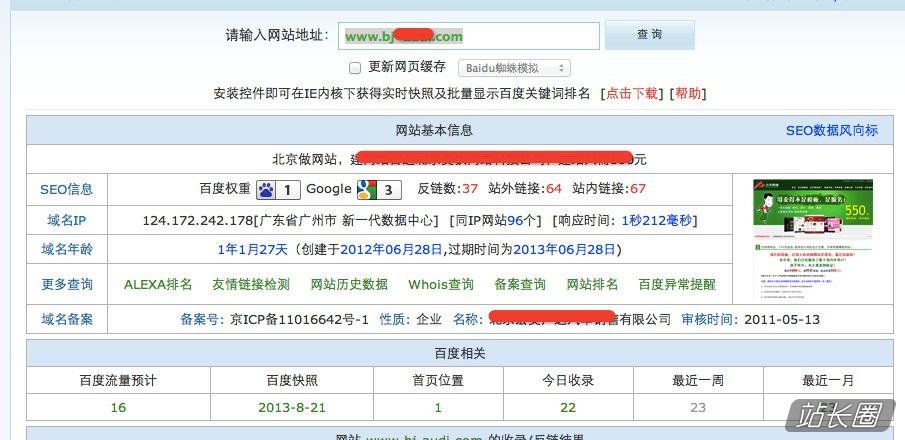Click the 反链数 value 37
This screenshot has height=440, width=905.
tap(470, 189)
